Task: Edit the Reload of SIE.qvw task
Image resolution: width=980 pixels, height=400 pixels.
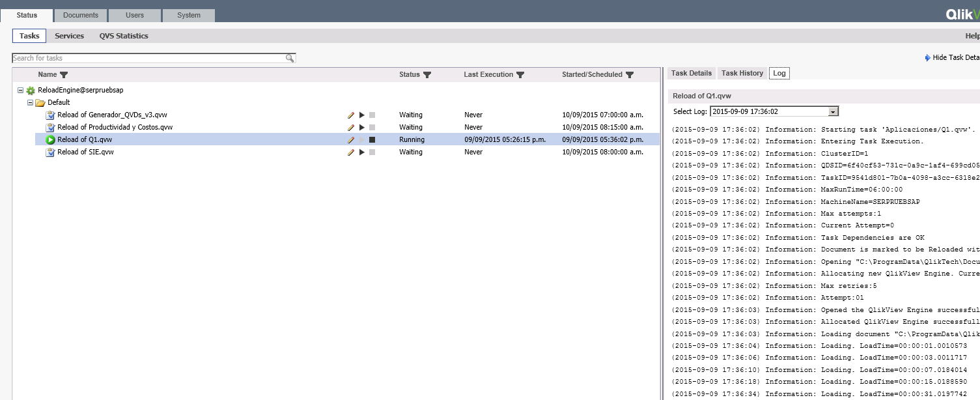Action: coord(351,152)
